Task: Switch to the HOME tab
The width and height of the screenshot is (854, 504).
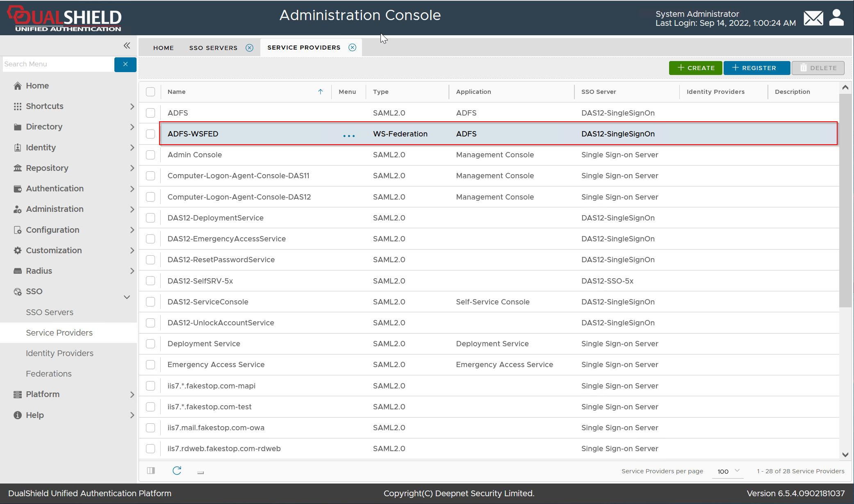Action: coord(163,48)
